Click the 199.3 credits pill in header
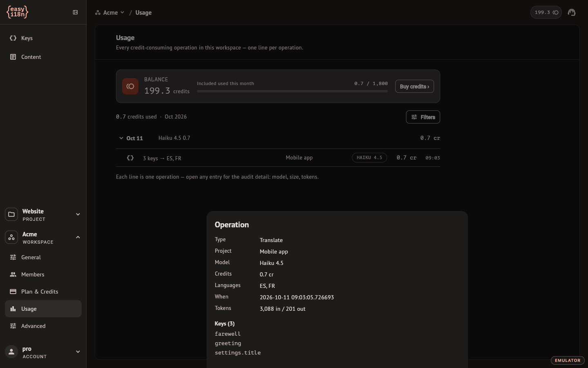This screenshot has width=588, height=368. 546,12
